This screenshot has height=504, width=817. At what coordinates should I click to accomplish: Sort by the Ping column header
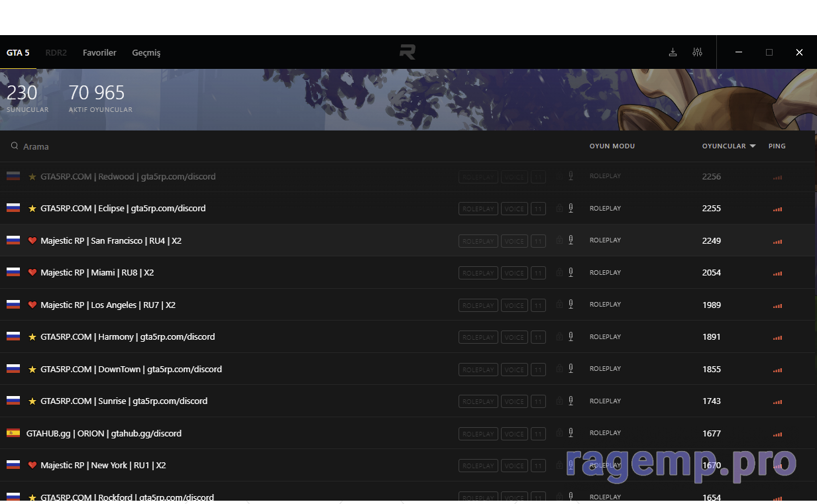[x=777, y=146]
